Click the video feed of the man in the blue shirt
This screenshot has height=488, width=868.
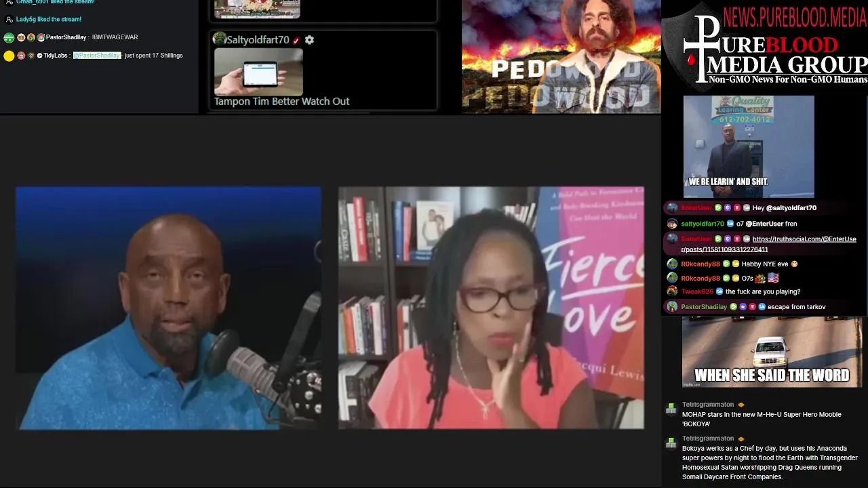coord(169,308)
